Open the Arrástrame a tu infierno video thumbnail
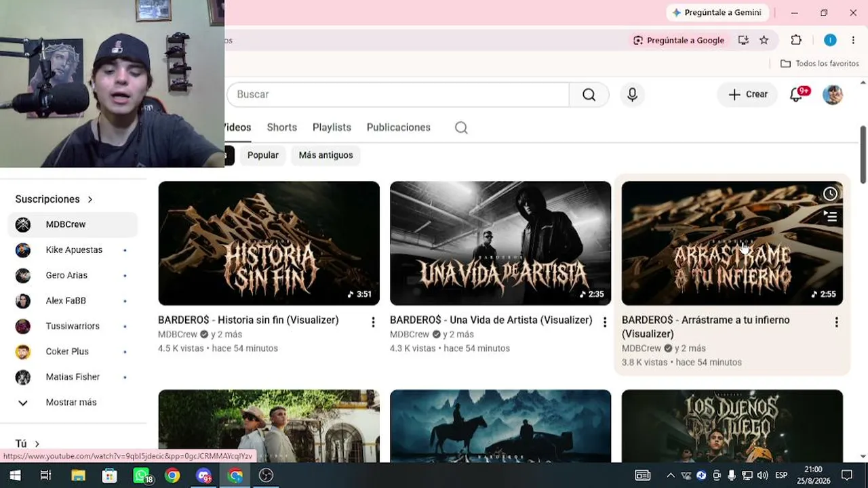This screenshot has width=868, height=488. pos(732,243)
